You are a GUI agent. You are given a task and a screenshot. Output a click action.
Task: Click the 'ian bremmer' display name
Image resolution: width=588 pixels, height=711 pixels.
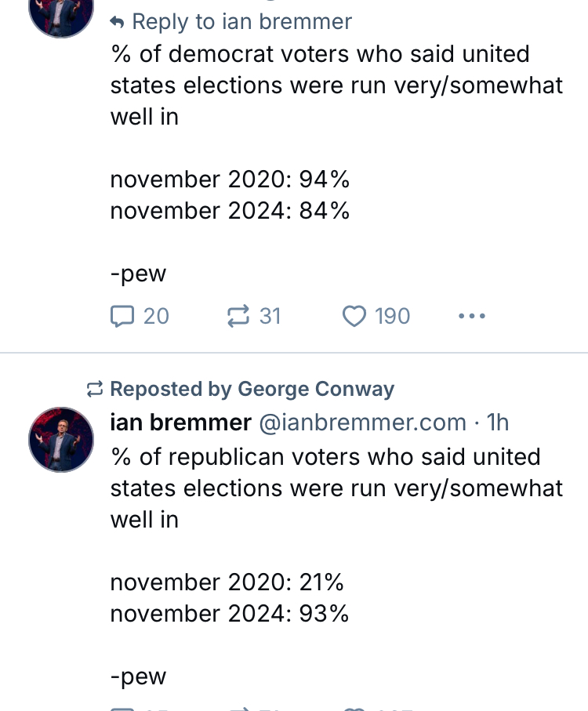tap(180, 423)
